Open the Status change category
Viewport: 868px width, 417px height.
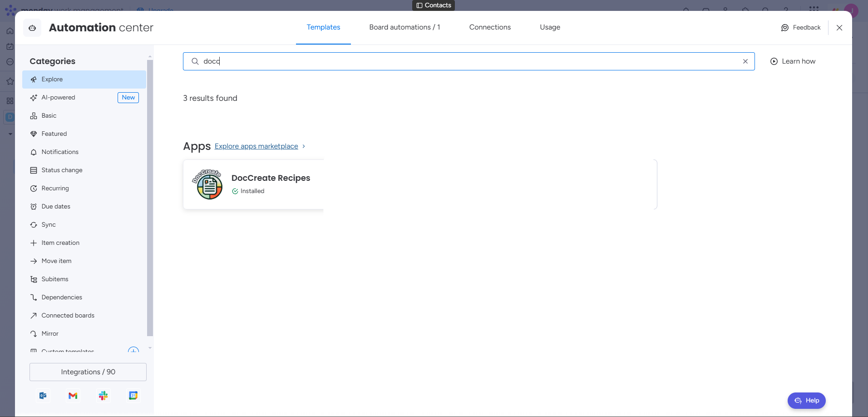84,170
